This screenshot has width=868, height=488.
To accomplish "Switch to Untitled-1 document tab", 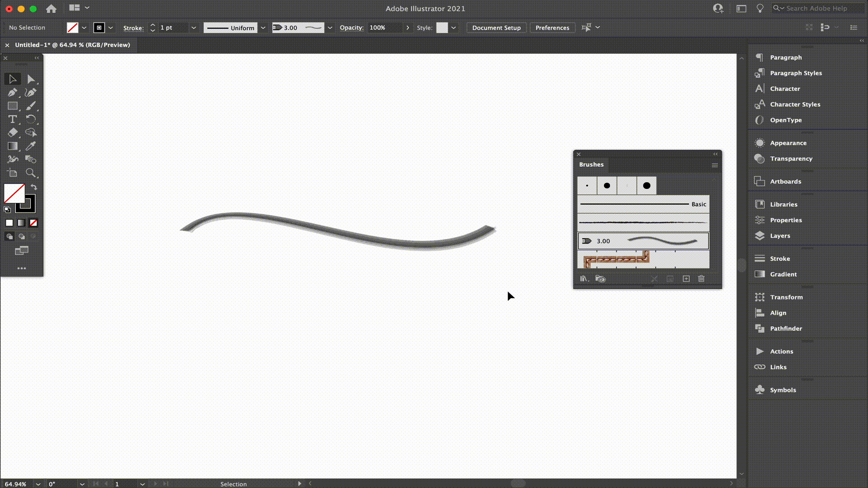I will click(72, 45).
